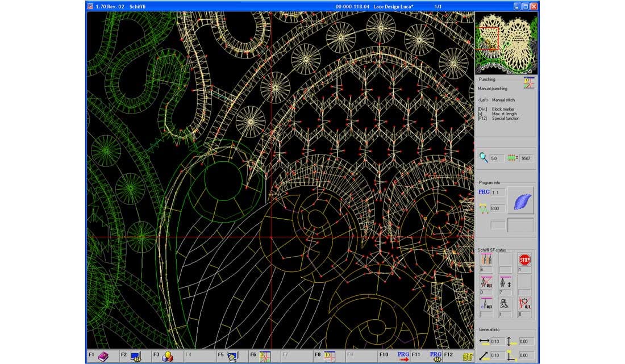Click the horizontal distance field showing 0.10
Image resolution: width=625 pixels, height=364 pixels.
[x=498, y=342]
